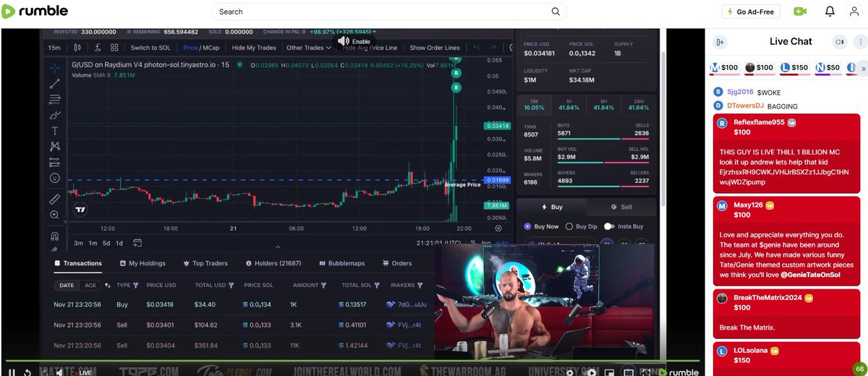Screen dimensions: 868x376
Task: Toggle the magnet snap mode
Action: [x=54, y=236]
